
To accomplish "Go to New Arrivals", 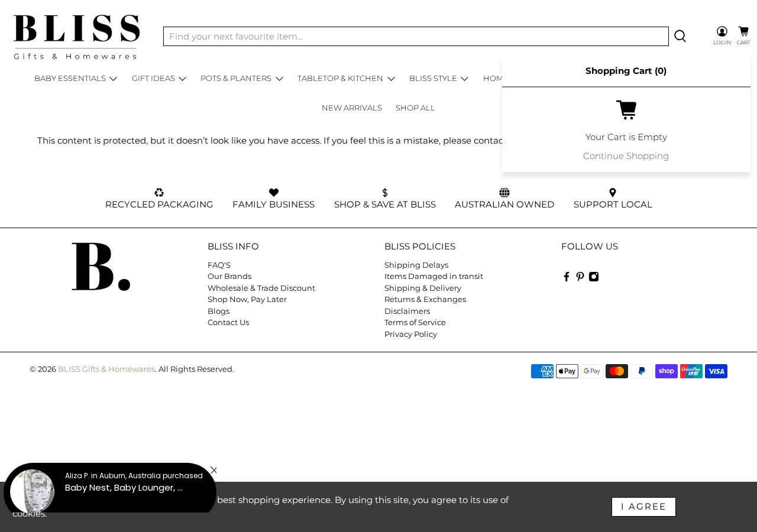I will pos(352,108).
